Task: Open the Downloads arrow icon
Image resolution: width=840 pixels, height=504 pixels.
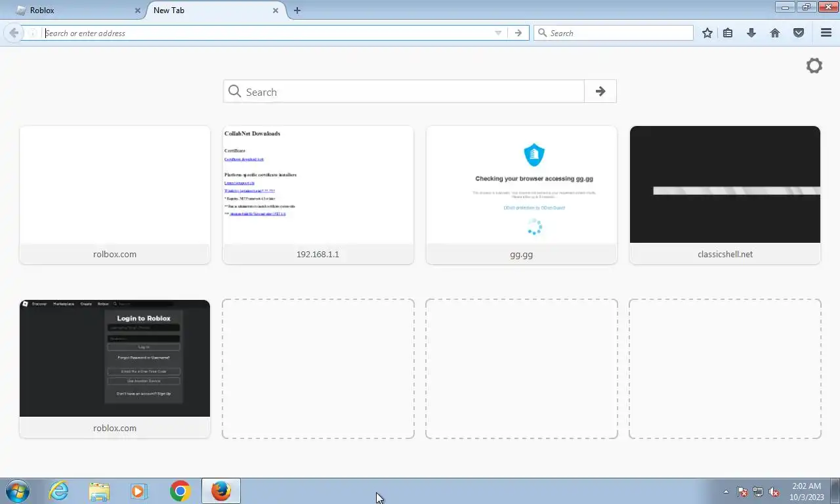Action: [x=751, y=33]
